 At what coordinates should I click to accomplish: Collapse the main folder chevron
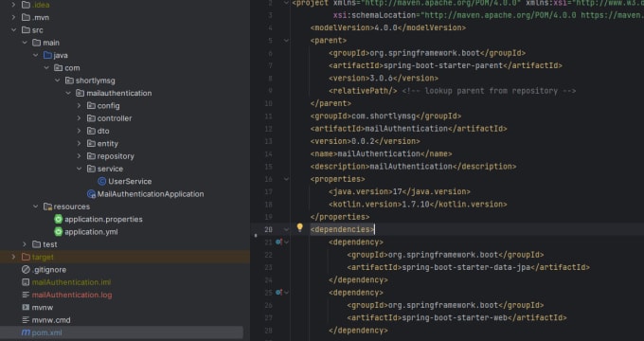25,43
